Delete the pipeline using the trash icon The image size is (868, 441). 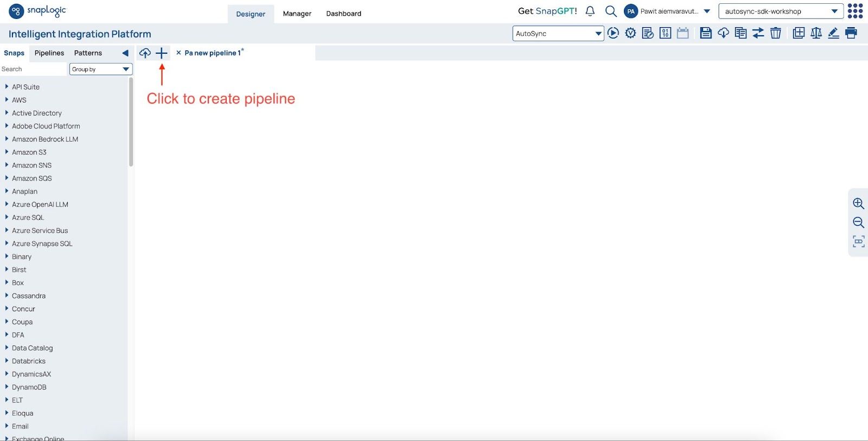coord(776,33)
